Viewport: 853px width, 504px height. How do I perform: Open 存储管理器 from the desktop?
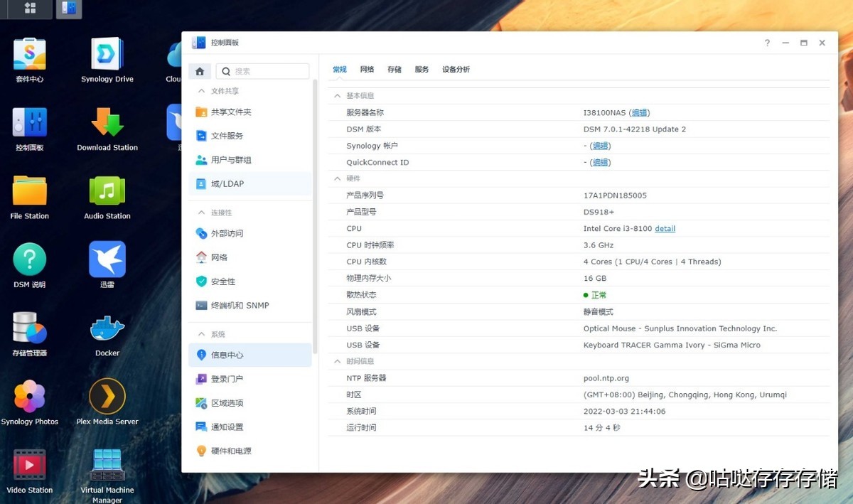pos(29,327)
